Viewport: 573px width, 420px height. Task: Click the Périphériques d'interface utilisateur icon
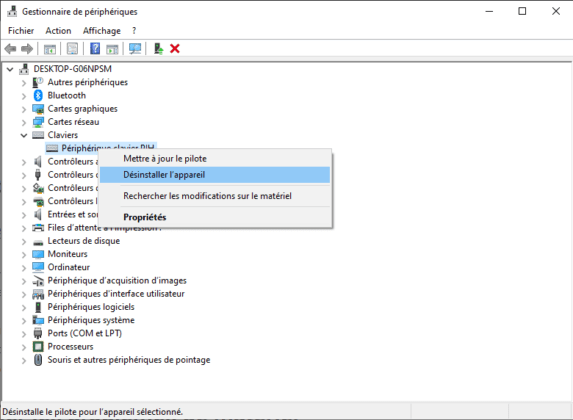pos(38,294)
